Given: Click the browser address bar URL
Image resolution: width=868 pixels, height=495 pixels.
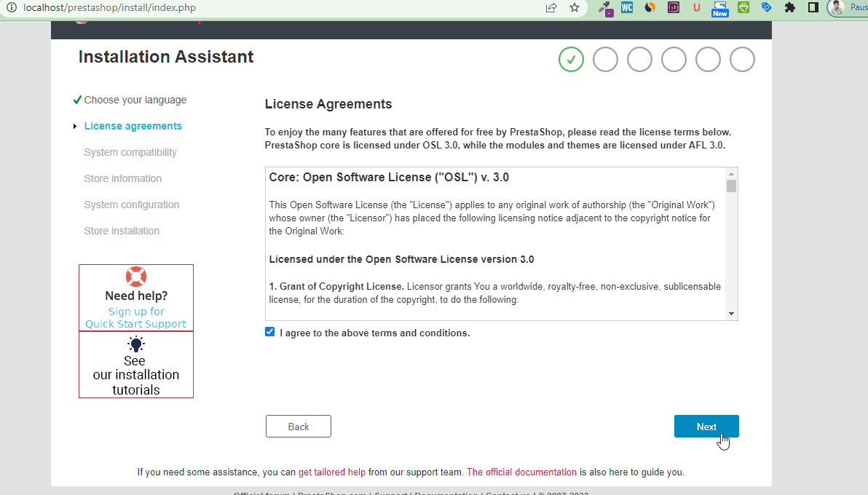Looking at the screenshot, I should [x=110, y=8].
